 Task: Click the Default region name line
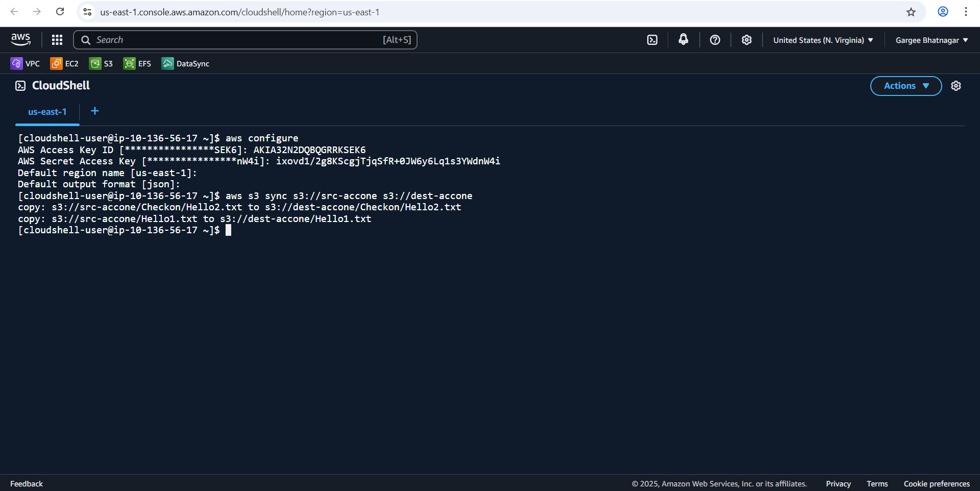click(x=107, y=173)
